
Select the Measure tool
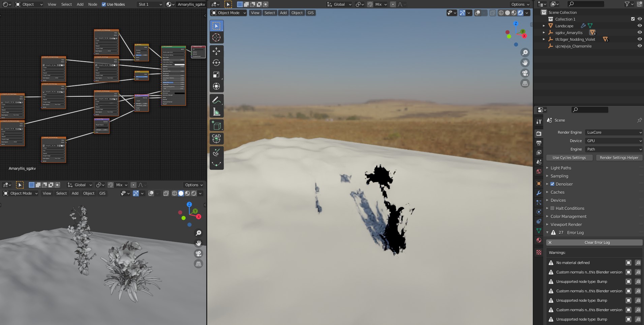coord(216,112)
